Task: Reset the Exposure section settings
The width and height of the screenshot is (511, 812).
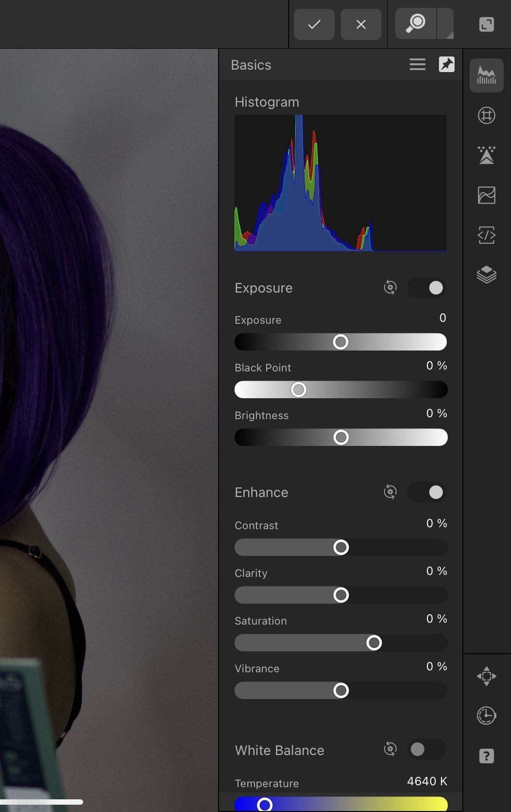Action: pos(390,287)
